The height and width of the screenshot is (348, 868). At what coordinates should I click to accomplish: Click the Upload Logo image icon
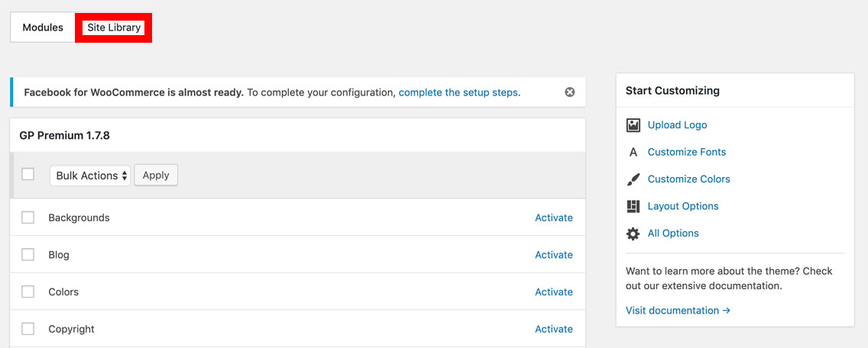(633, 125)
